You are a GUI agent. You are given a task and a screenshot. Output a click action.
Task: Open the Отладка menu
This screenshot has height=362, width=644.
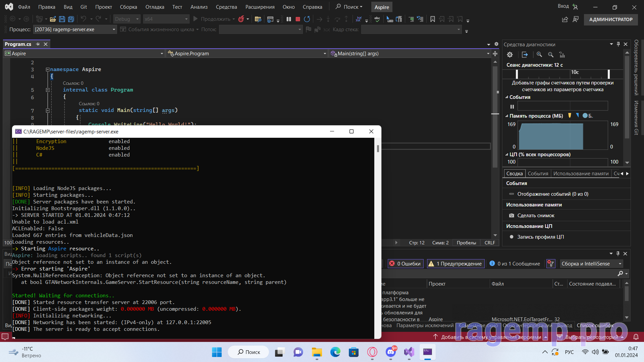[x=155, y=7]
